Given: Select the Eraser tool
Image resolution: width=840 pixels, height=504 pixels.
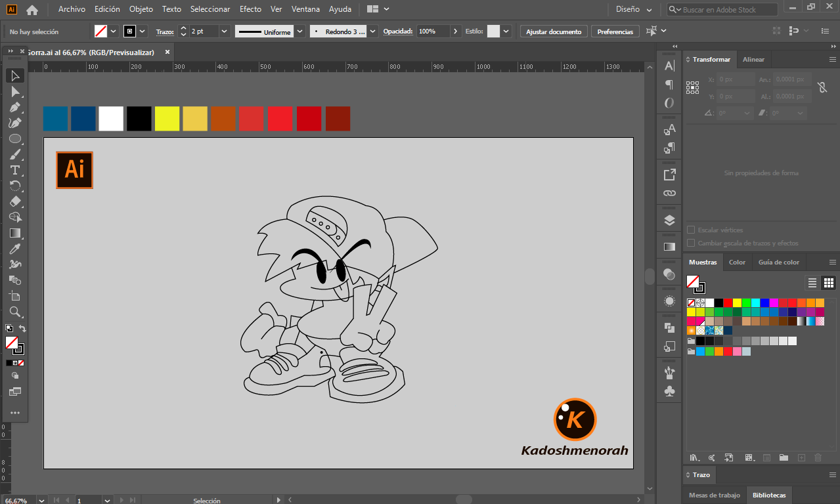Looking at the screenshot, I should pyautogui.click(x=15, y=201).
